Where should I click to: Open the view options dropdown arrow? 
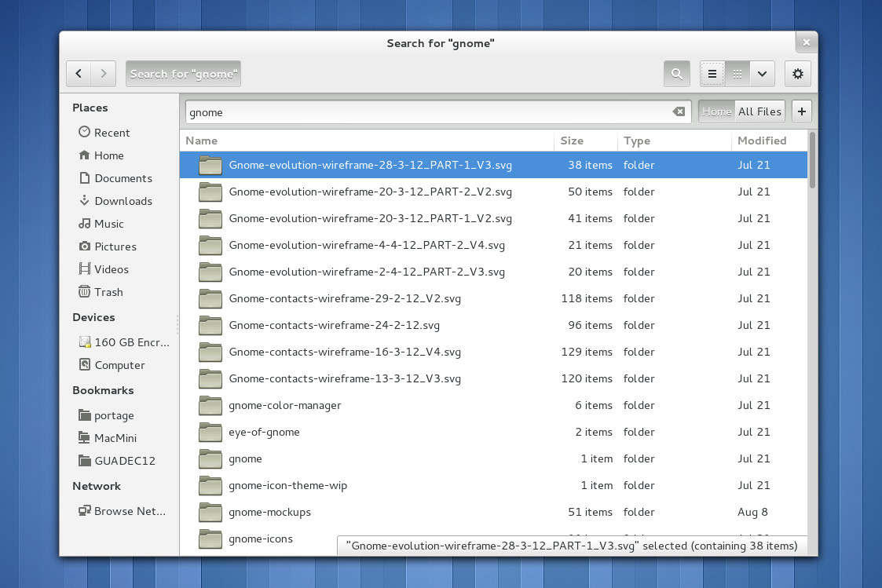tap(762, 74)
